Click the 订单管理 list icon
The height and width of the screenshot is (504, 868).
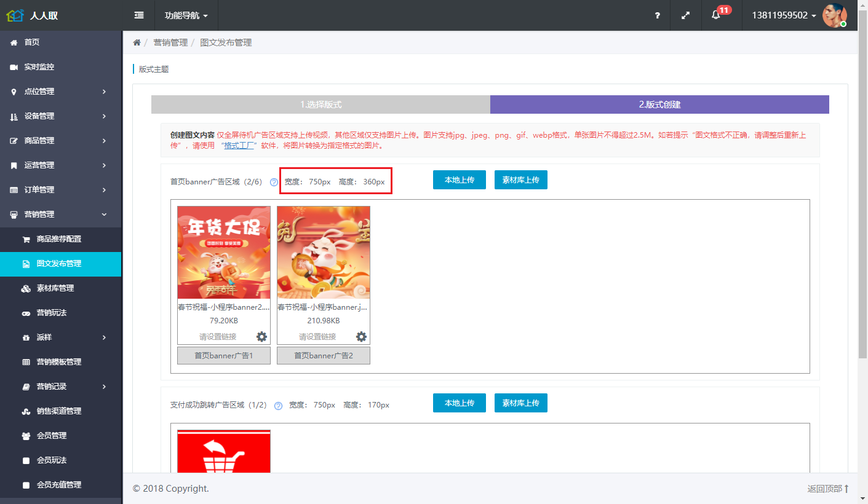tap(14, 190)
